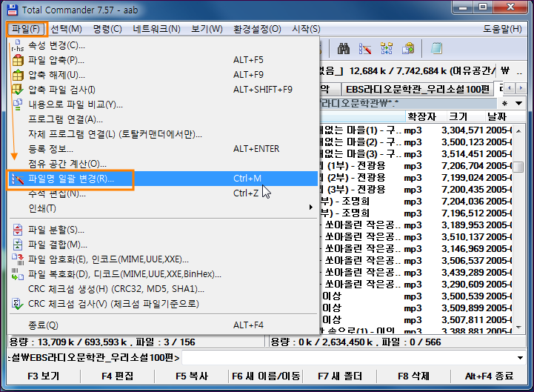The image size is (534, 392).
Task: Open the 시작(S) menu
Action: (x=306, y=29)
